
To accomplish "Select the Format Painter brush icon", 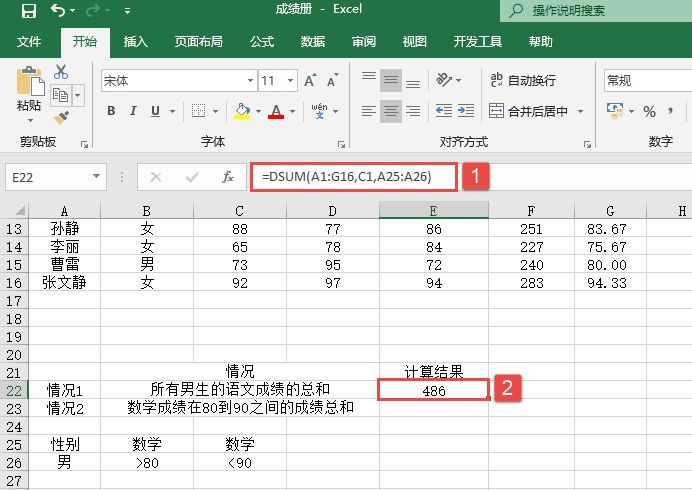I will (61, 118).
